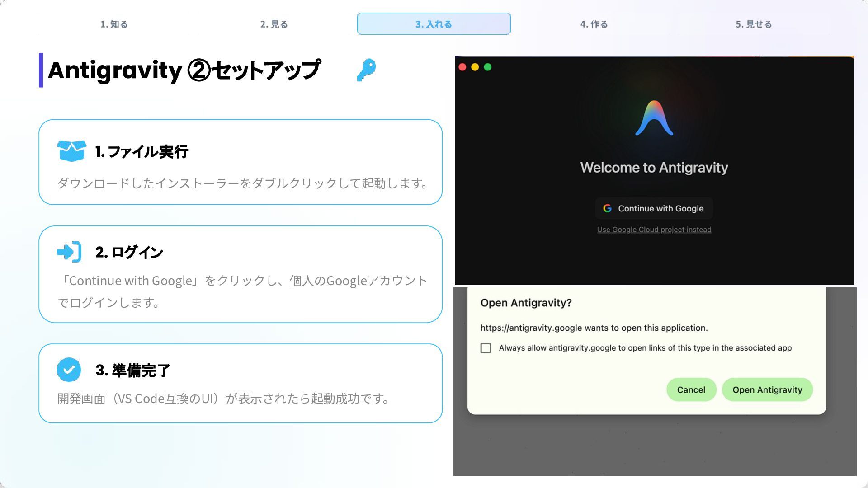The width and height of the screenshot is (868, 488).
Task: Maximize the Antigravity welcome window (green button)
Action: (487, 67)
